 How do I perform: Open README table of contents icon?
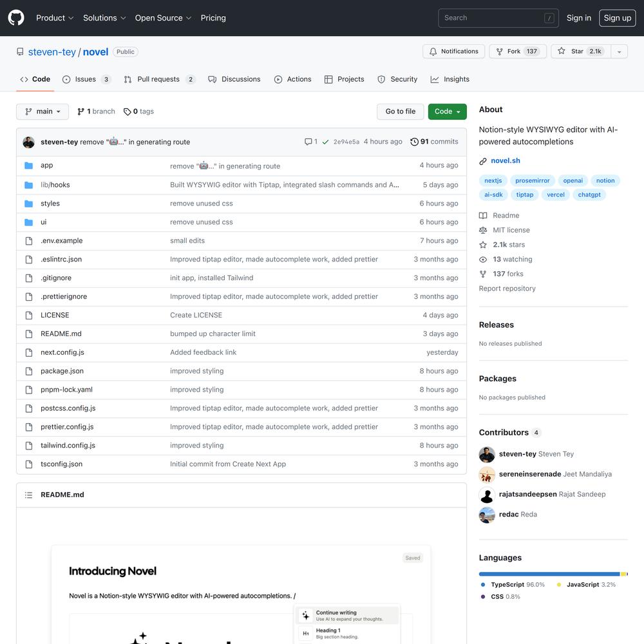(x=28, y=495)
